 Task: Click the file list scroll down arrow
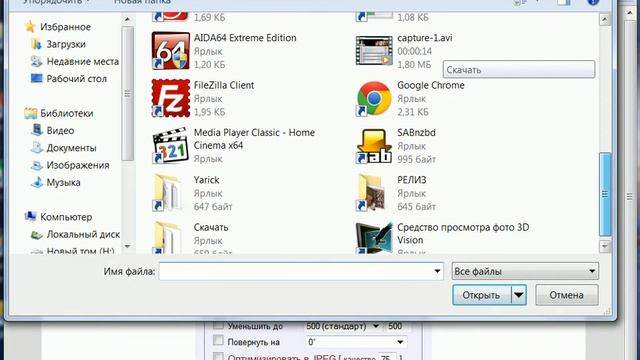click(x=605, y=246)
